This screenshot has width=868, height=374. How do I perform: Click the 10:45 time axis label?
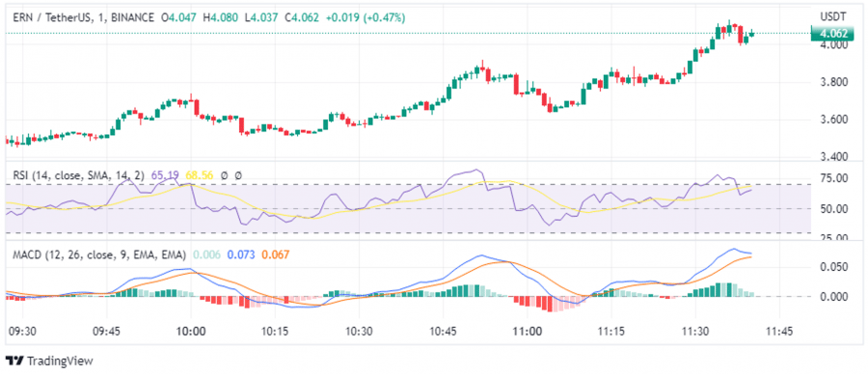pyautogui.click(x=443, y=332)
